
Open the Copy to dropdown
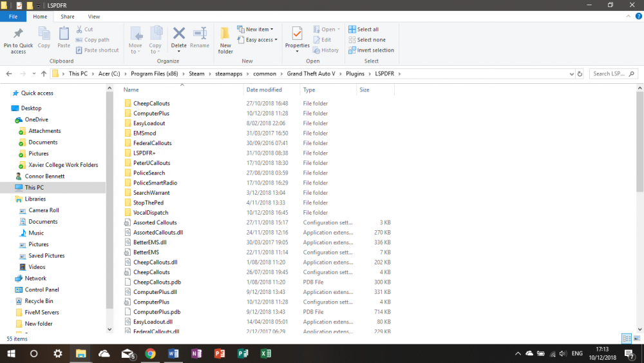(155, 40)
